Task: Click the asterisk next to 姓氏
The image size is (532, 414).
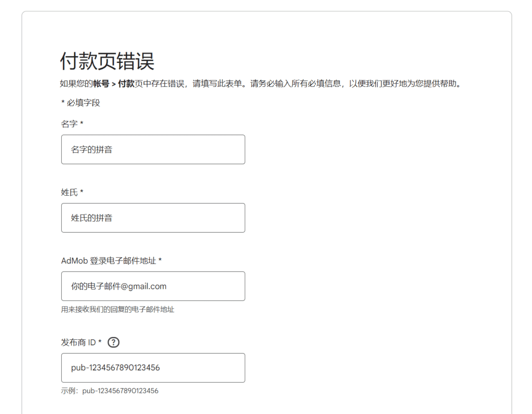Action: click(82, 192)
